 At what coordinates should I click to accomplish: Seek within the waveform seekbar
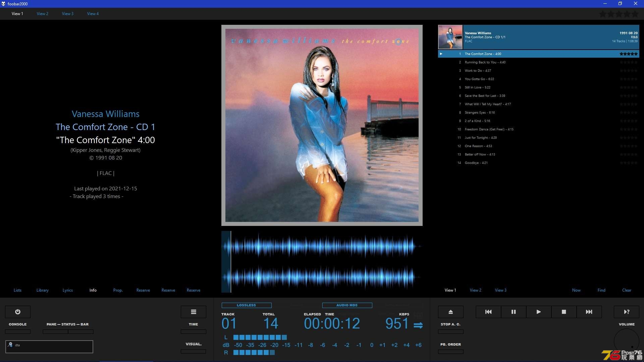[x=322, y=262]
